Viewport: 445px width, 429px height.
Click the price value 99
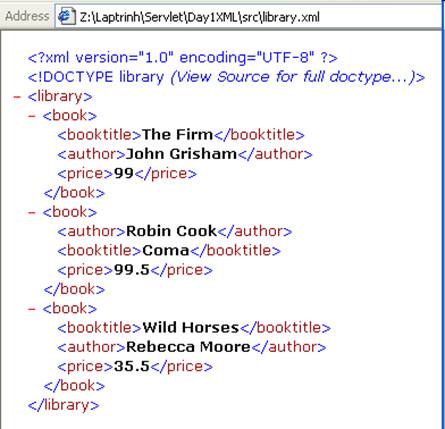(124, 173)
